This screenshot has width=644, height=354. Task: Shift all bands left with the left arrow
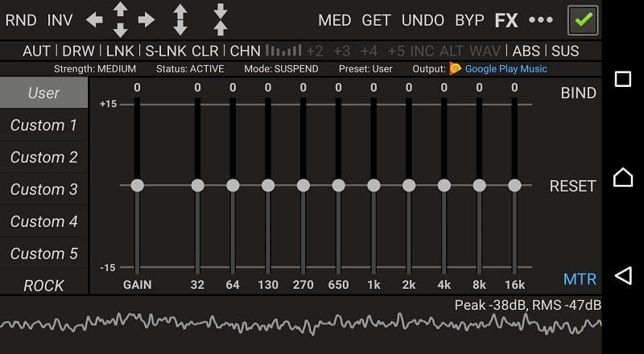coord(94,20)
